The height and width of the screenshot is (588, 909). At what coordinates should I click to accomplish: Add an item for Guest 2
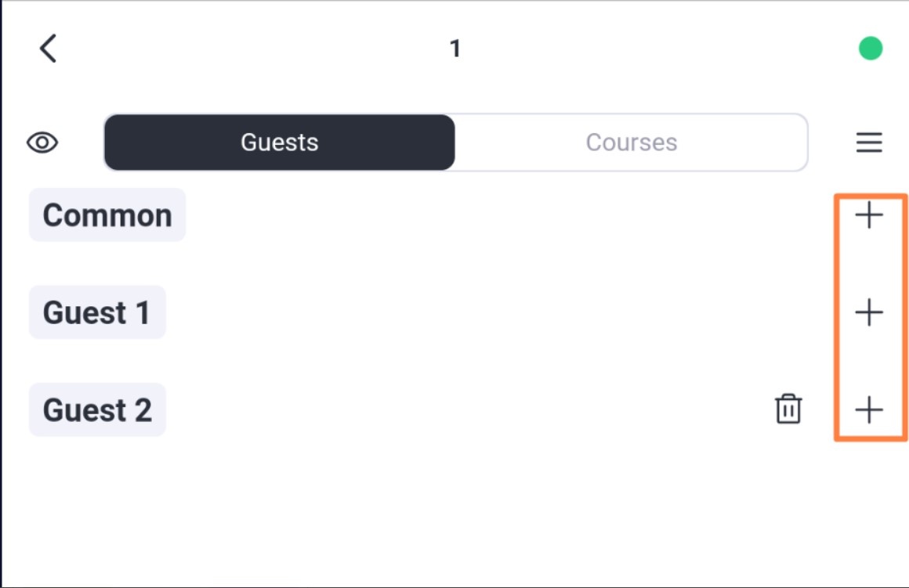pyautogui.click(x=869, y=410)
